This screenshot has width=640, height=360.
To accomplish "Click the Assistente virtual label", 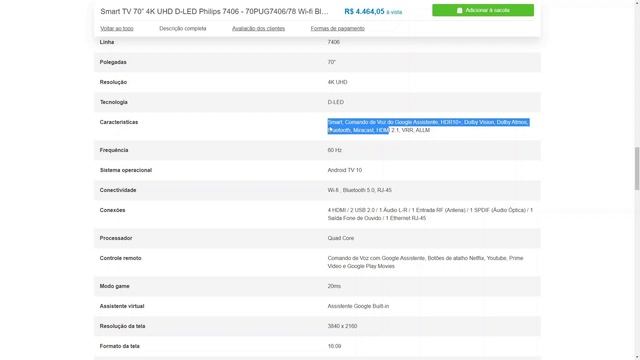I will [x=122, y=306].
